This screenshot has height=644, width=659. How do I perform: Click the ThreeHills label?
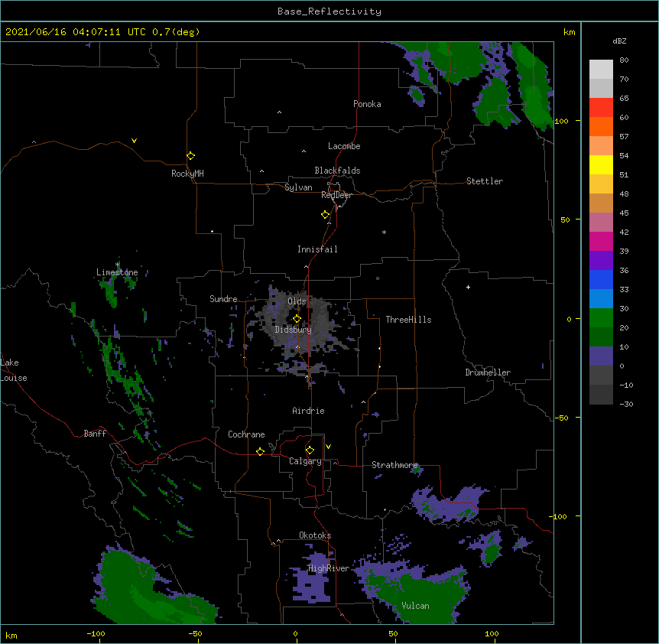tap(409, 320)
